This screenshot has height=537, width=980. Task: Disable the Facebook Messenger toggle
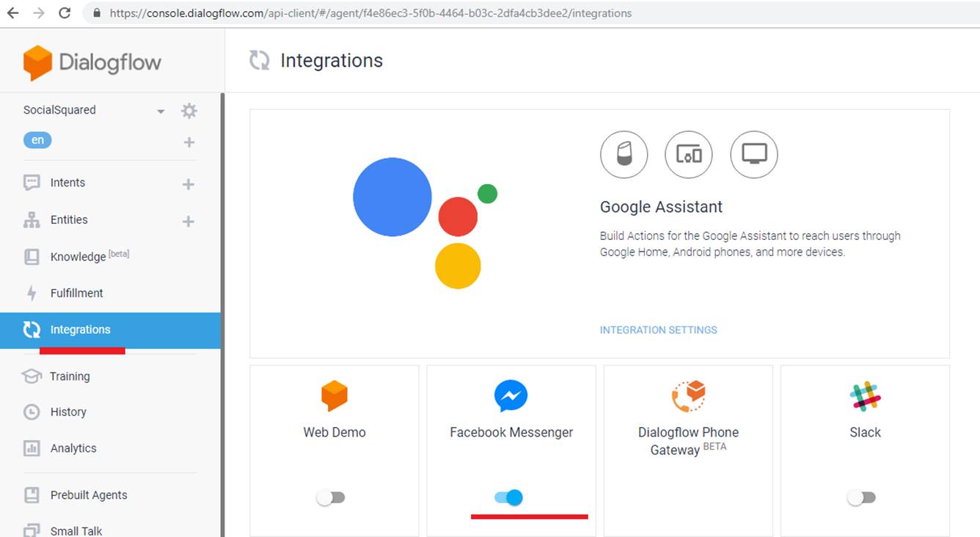[x=508, y=497]
